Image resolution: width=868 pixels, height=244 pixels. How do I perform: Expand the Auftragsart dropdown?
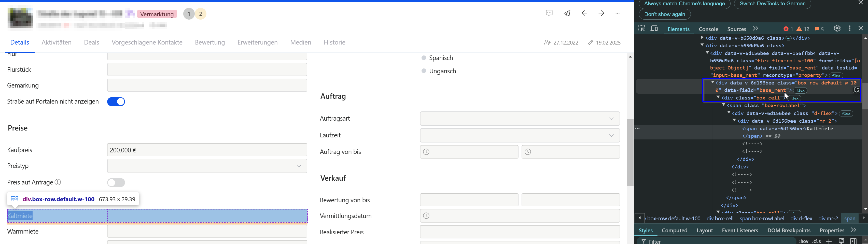tap(520, 119)
